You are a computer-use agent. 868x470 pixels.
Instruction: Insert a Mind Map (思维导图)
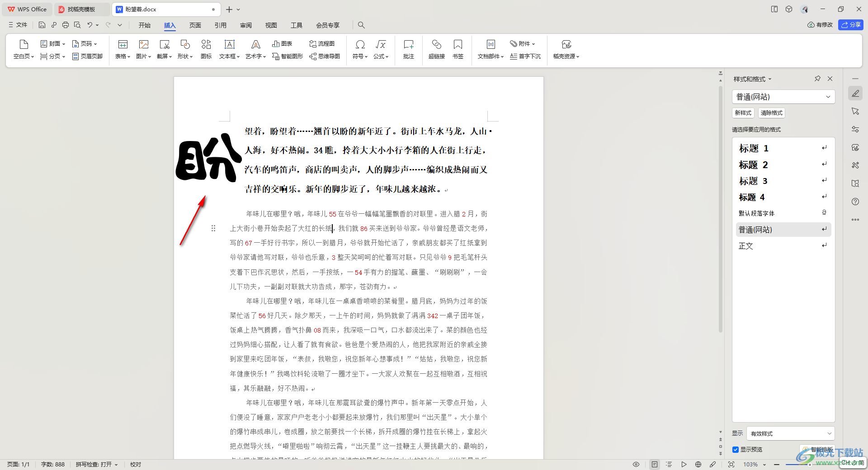click(x=325, y=56)
